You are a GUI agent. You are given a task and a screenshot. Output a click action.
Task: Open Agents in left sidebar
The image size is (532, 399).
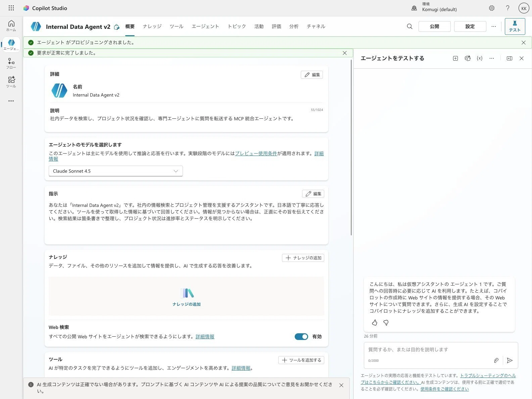[11, 44]
